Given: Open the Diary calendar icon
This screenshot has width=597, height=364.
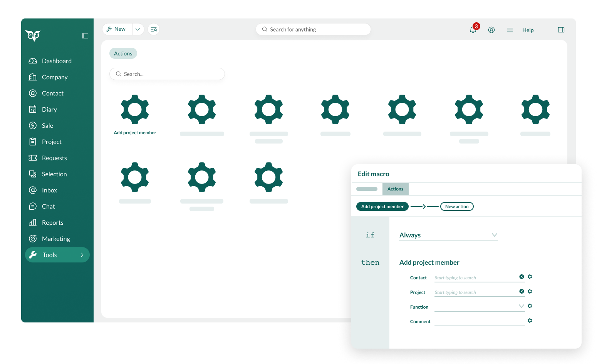Looking at the screenshot, I should click(33, 109).
